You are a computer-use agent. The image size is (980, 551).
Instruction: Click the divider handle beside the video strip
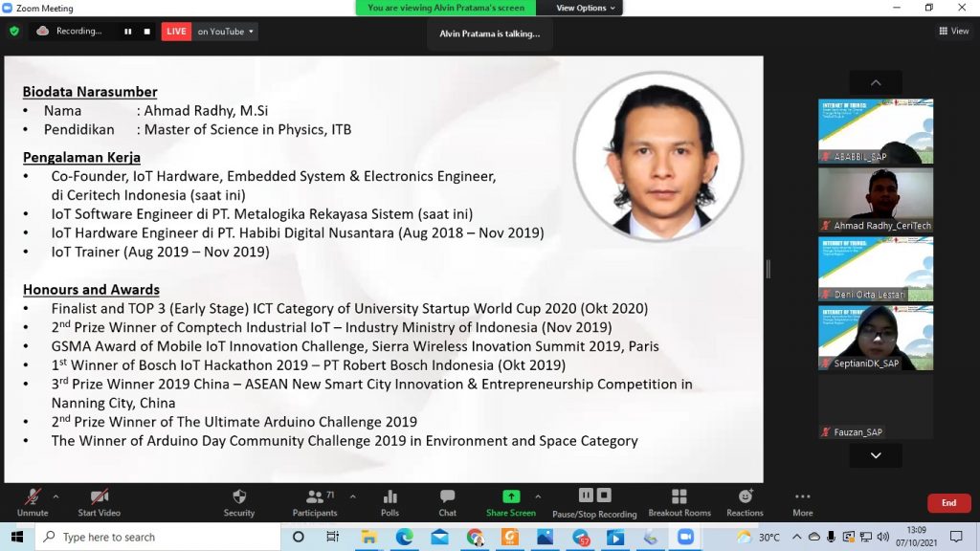click(x=768, y=269)
